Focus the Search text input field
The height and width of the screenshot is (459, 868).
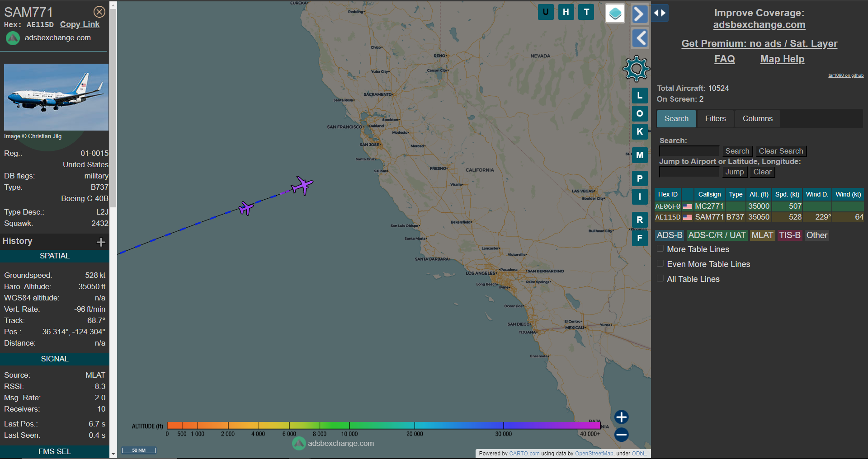click(x=689, y=151)
